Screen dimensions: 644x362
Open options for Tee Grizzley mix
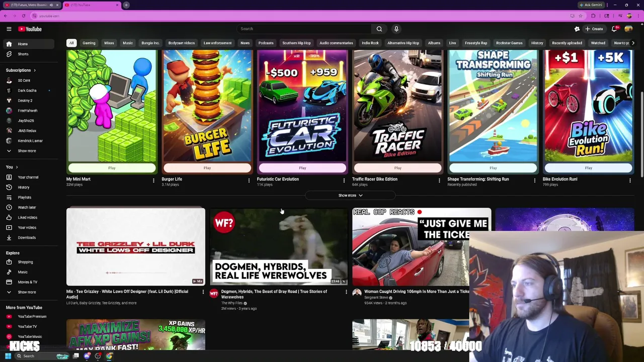coord(203,292)
